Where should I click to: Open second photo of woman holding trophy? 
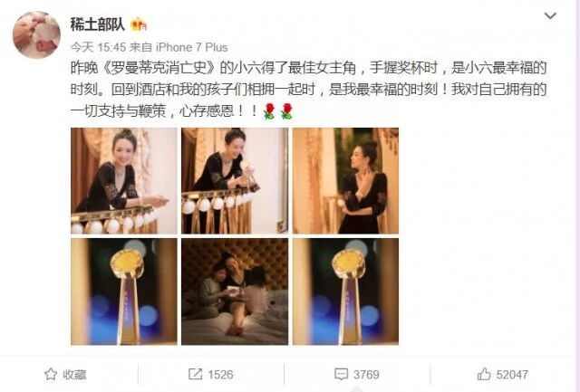(x=235, y=181)
